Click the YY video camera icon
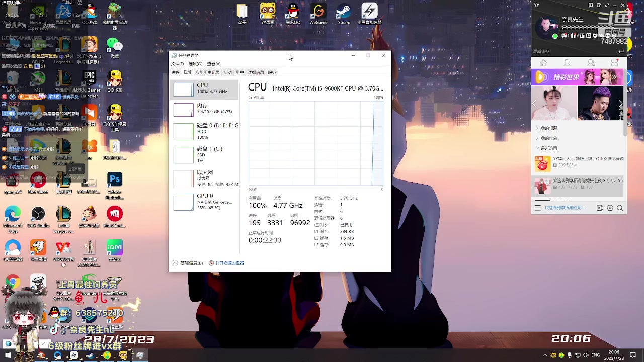Image resolution: width=644 pixels, height=362 pixels. coord(600,208)
